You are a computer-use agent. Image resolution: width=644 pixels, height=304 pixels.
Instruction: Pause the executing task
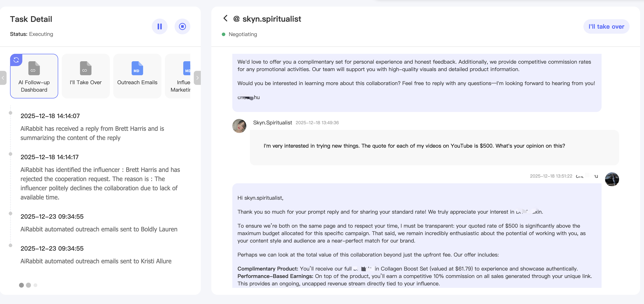[159, 26]
